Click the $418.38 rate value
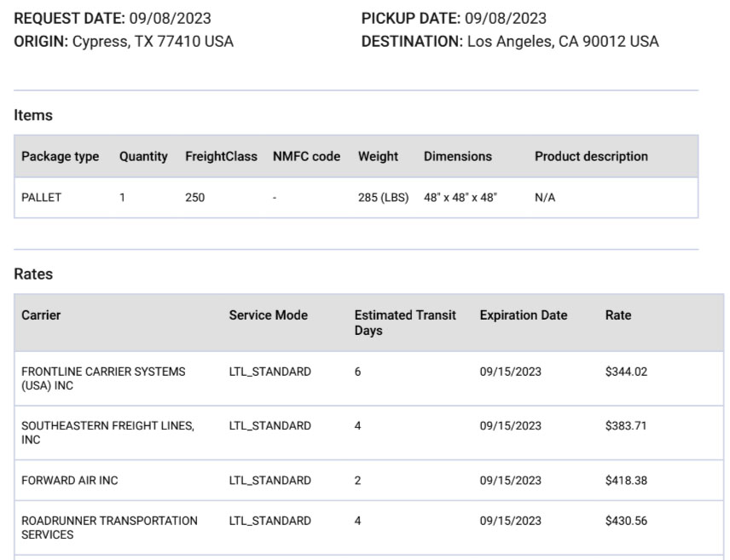Viewport: 730px width, 560px height. click(626, 481)
